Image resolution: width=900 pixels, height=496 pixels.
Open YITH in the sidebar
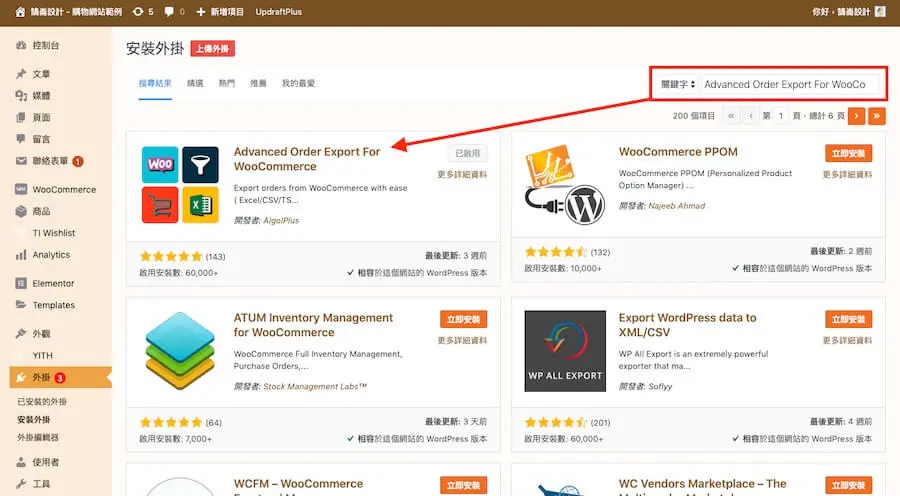coord(42,355)
